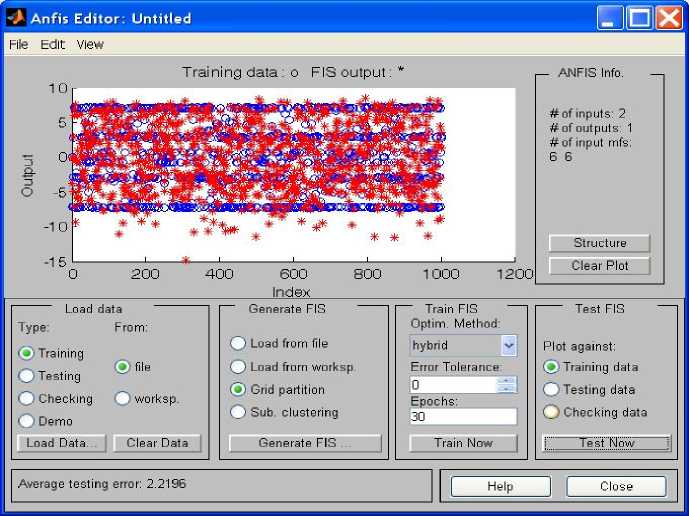Image resolution: width=689 pixels, height=516 pixels.
Task: Click the Generate FIS button
Action: click(x=305, y=443)
